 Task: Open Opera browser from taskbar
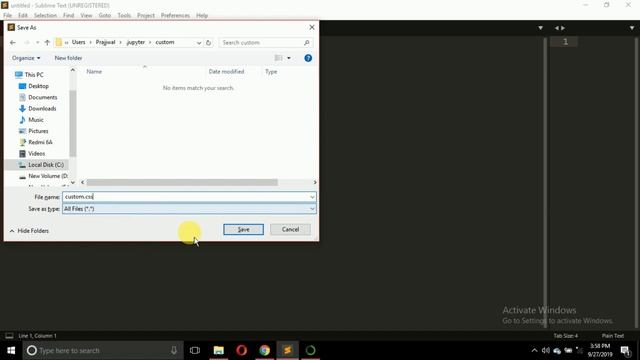tap(241, 350)
